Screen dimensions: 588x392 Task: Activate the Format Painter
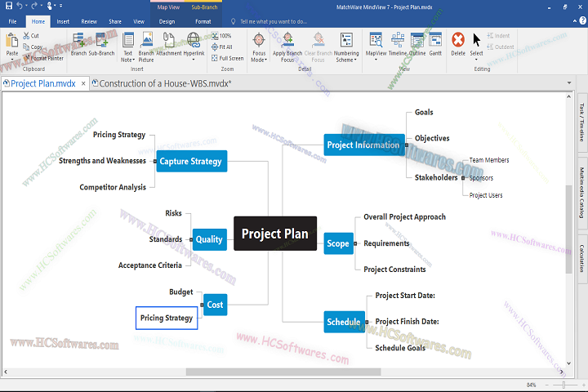click(43, 58)
